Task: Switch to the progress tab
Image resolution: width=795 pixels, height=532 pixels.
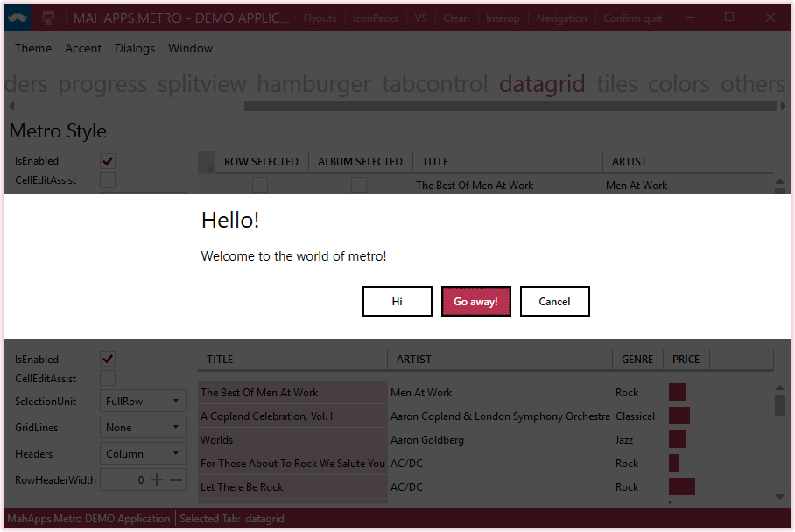Action: 102,84
